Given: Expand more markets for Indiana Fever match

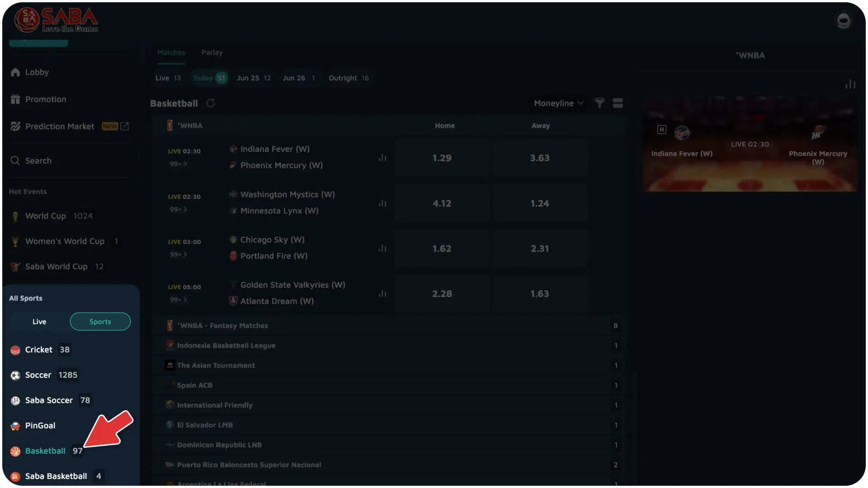Looking at the screenshot, I should click(178, 164).
